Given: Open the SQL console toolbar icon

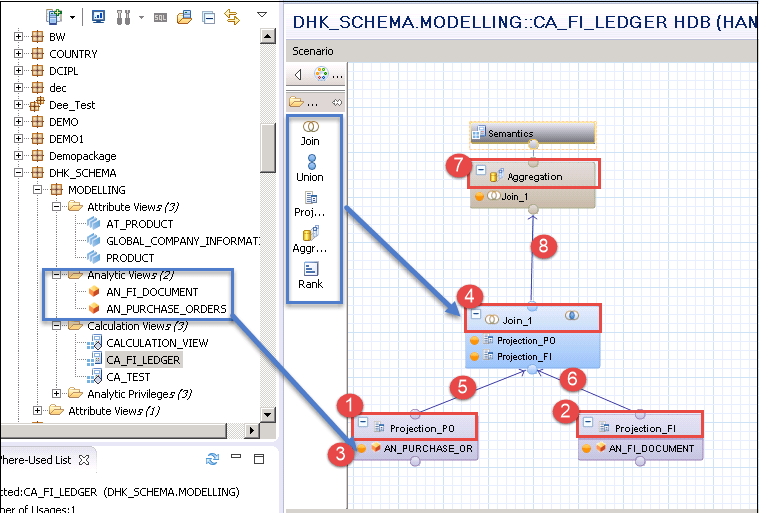Looking at the screenshot, I should (x=160, y=17).
